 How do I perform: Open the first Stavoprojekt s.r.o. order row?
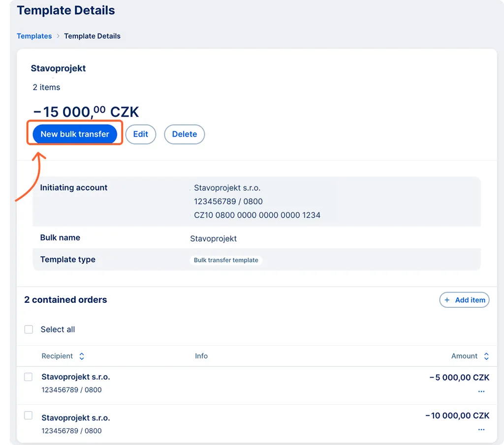click(76, 377)
